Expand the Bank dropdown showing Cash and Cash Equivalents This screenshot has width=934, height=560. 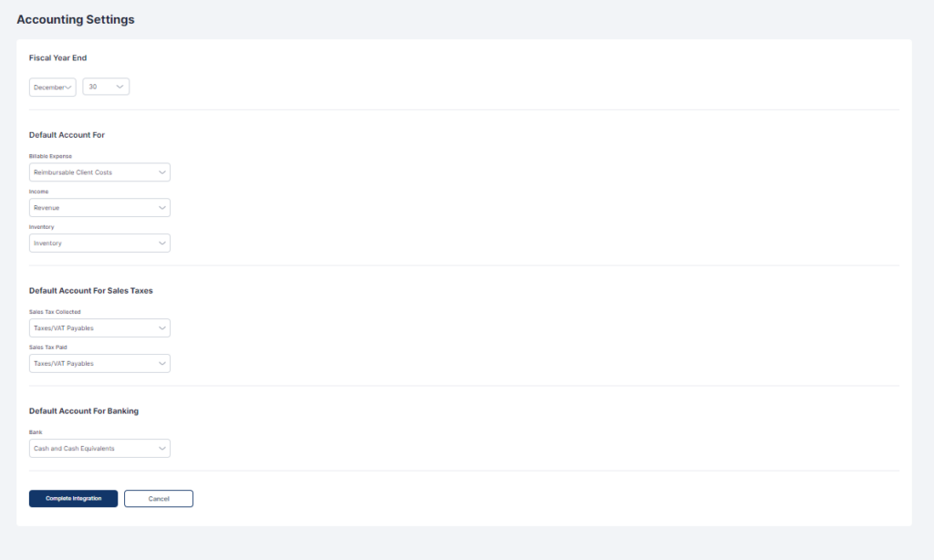pyautogui.click(x=99, y=449)
